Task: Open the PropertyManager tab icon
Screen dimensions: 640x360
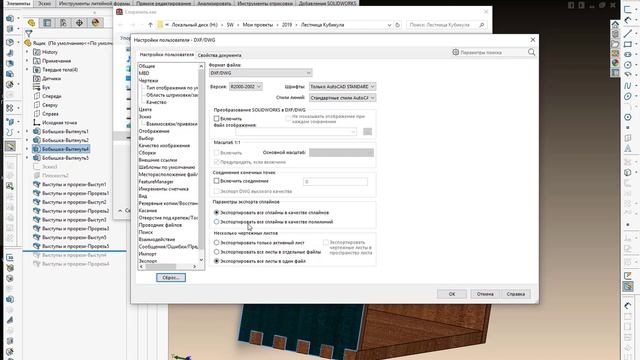Action: click(47, 22)
